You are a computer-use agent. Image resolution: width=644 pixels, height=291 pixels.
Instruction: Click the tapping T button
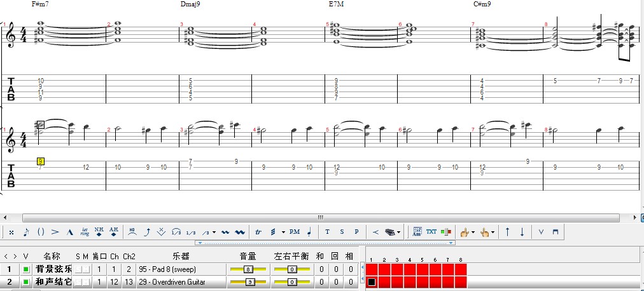(x=327, y=232)
